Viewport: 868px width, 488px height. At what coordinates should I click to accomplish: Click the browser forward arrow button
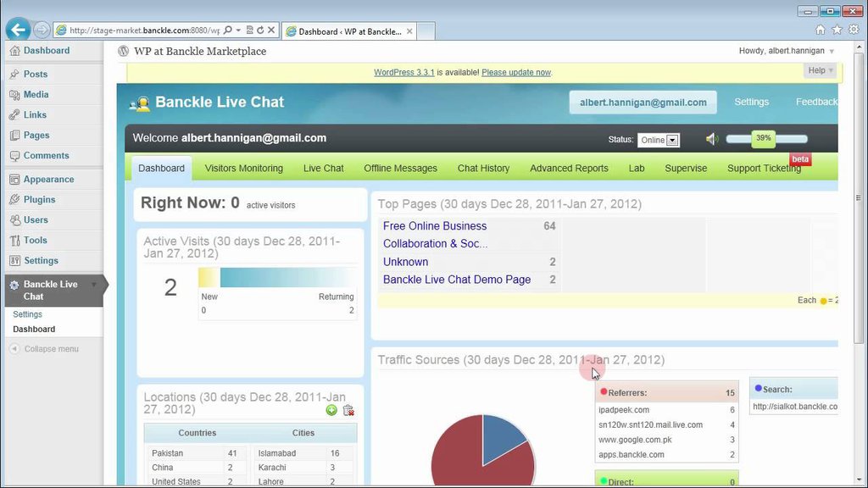(x=42, y=30)
